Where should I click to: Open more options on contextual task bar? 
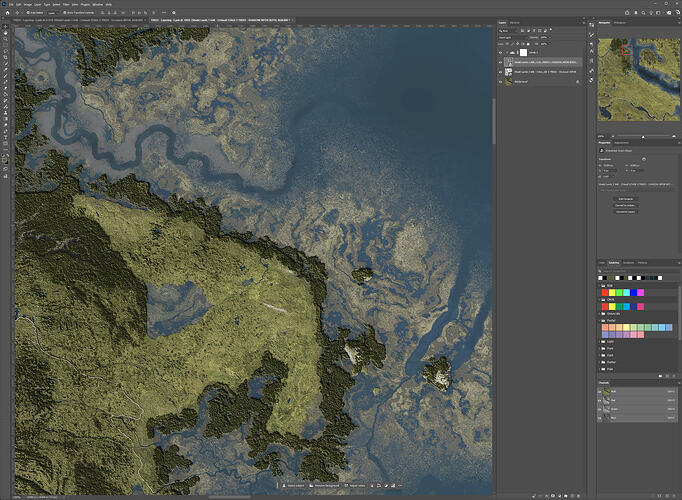[400, 486]
